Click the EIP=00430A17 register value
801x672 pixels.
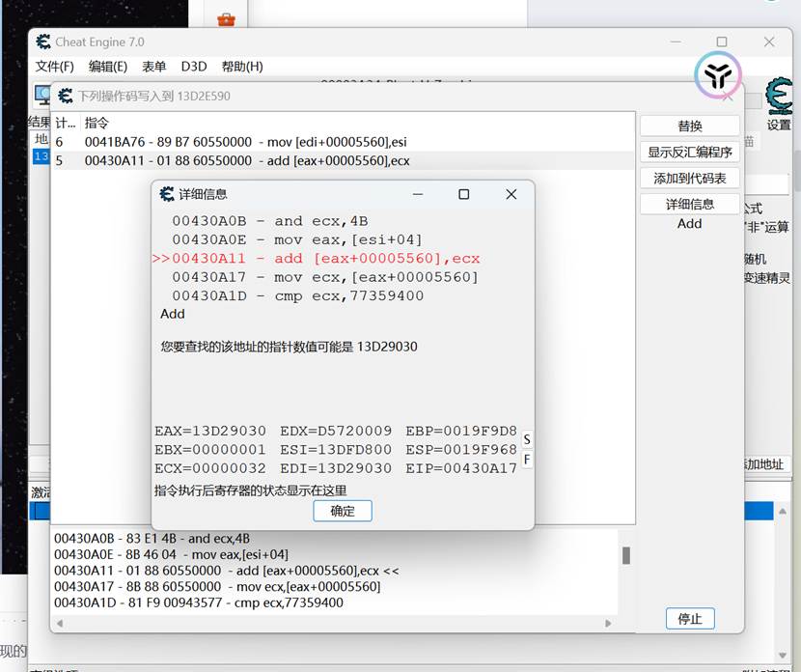[x=460, y=468]
